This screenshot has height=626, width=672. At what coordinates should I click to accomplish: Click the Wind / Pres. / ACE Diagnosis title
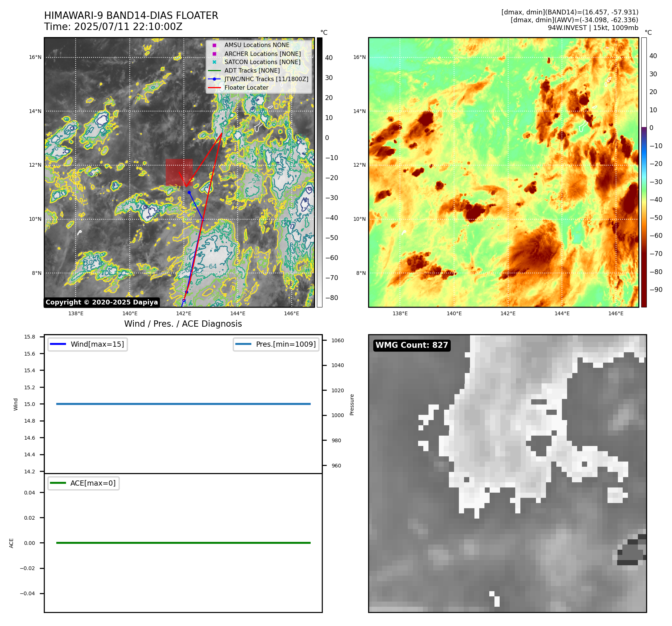183,324
